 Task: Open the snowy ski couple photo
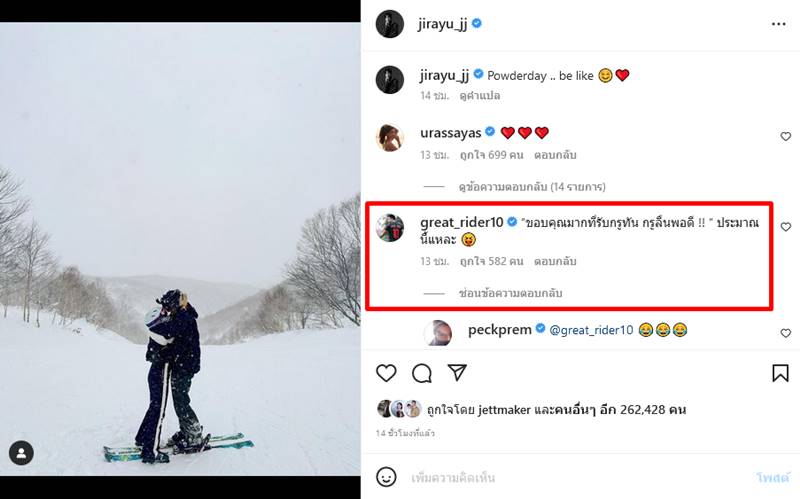click(x=180, y=248)
